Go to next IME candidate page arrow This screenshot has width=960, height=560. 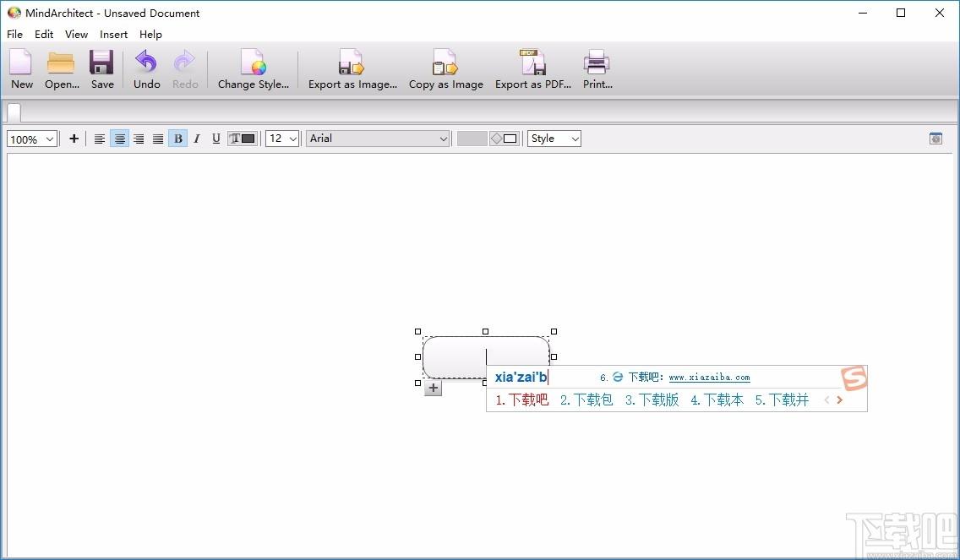[840, 400]
